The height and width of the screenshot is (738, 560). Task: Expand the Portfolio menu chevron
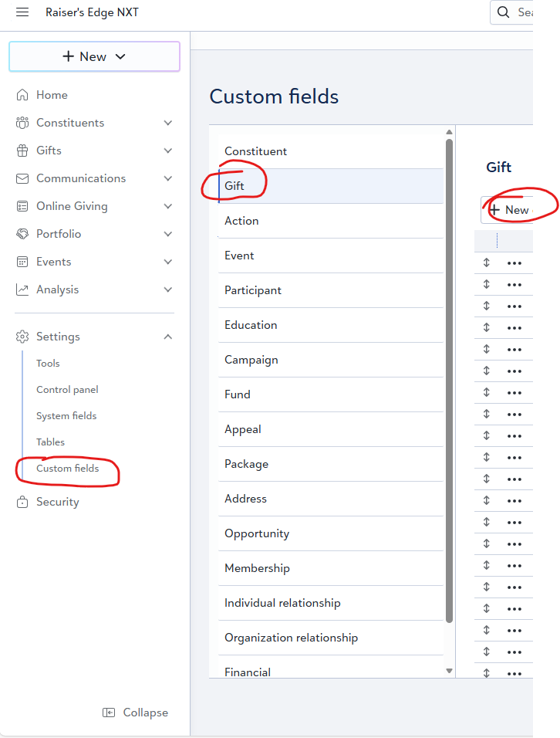[x=168, y=234]
